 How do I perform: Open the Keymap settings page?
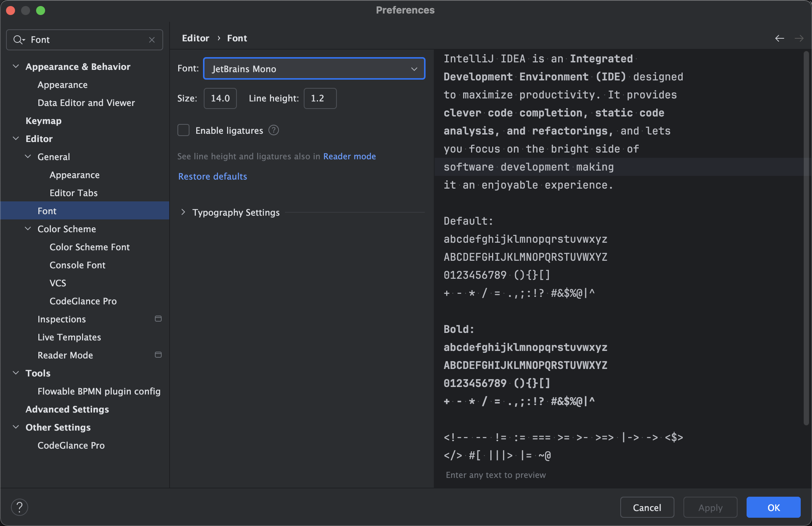coord(44,121)
